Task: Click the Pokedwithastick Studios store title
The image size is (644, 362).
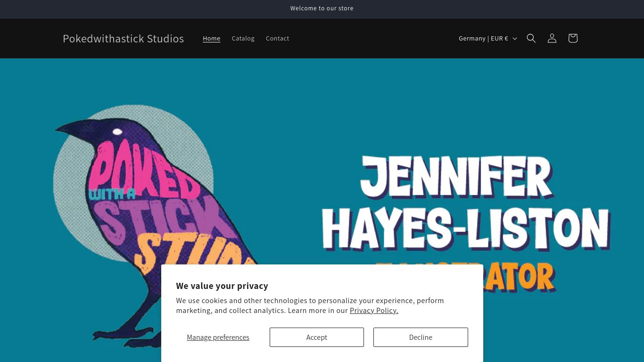Action: point(124,39)
